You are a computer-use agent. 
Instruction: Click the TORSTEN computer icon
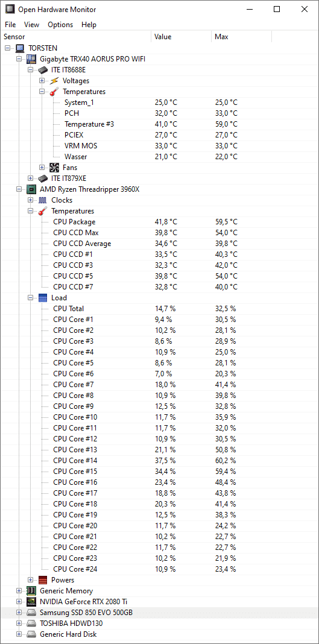[x=20, y=48]
